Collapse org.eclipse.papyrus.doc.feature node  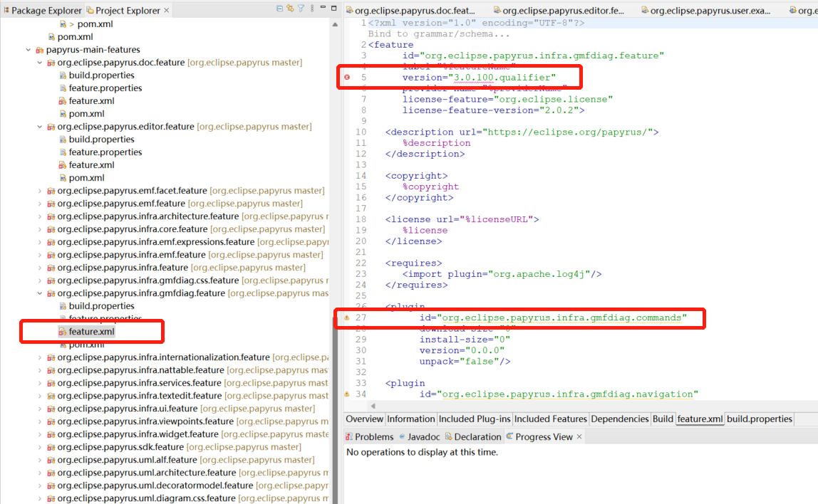click(x=40, y=63)
